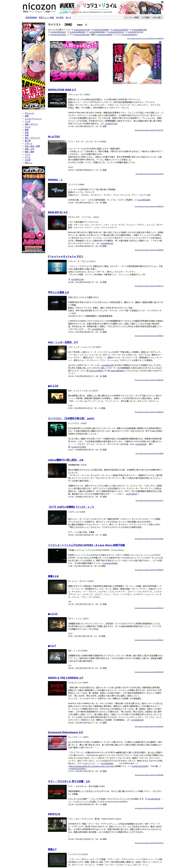Open かぼちゃ収穫祭II ゾンビ 1/6 link
Screen dimensions: 183x868
pos(71,506)
